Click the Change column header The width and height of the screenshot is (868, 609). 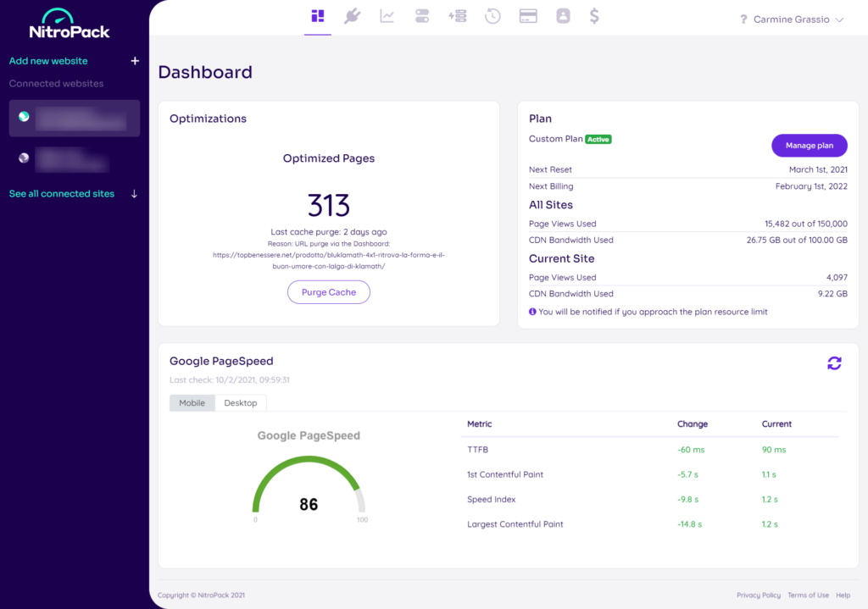[x=693, y=424]
